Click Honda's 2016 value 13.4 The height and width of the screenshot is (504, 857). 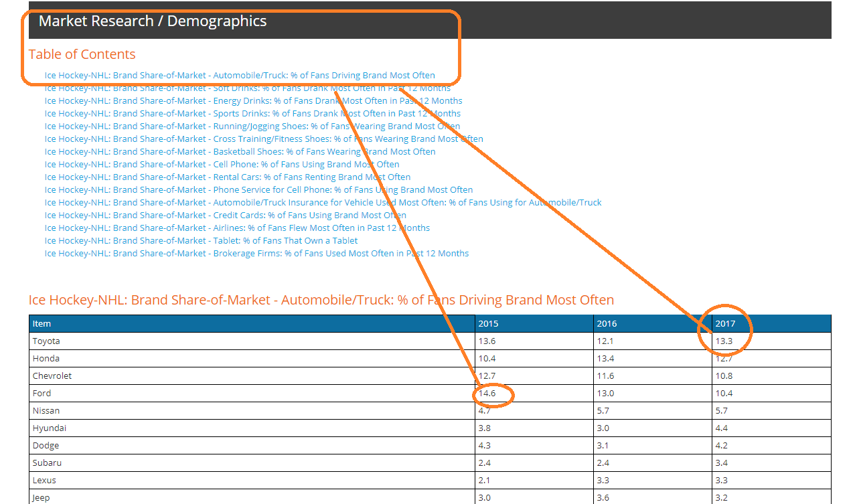606,359
